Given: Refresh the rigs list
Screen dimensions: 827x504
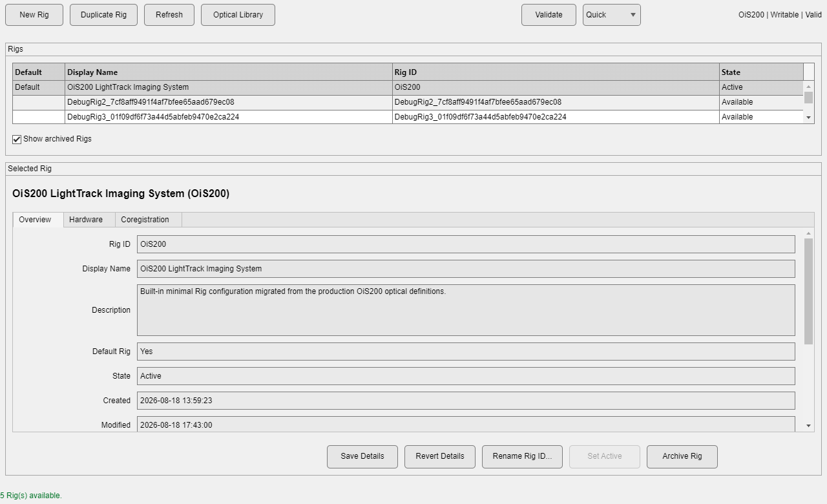Looking at the screenshot, I should click(x=169, y=15).
